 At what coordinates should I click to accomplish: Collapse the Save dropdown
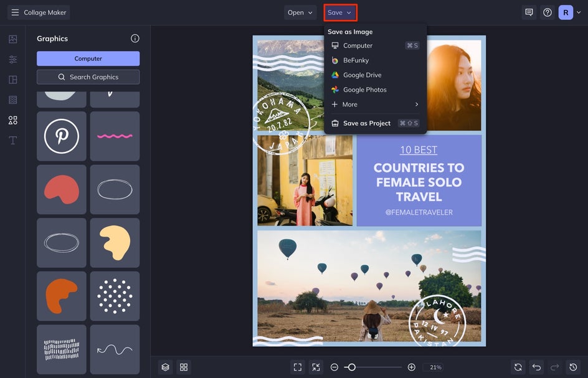340,12
